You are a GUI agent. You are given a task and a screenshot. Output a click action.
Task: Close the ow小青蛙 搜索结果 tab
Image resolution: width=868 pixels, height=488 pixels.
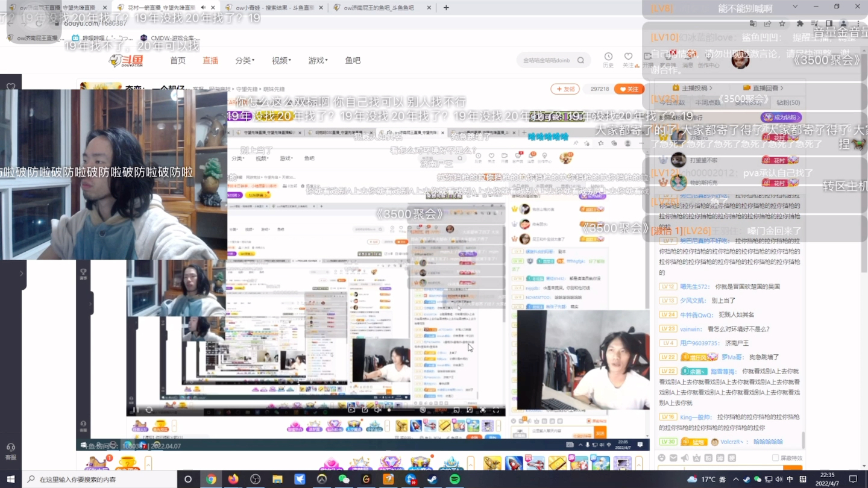point(320,7)
